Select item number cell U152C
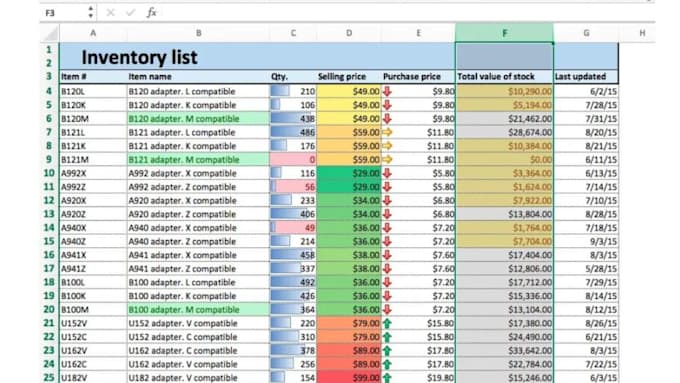 pyautogui.click(x=93, y=337)
